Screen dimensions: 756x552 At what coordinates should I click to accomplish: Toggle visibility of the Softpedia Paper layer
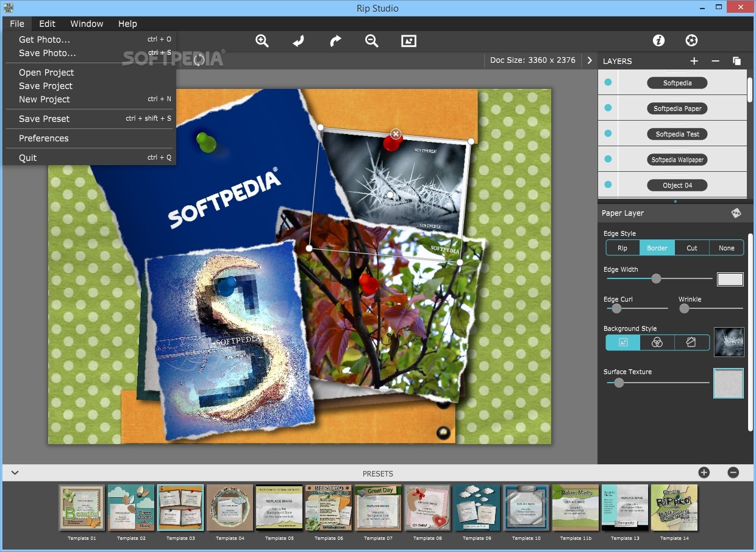[x=608, y=108]
